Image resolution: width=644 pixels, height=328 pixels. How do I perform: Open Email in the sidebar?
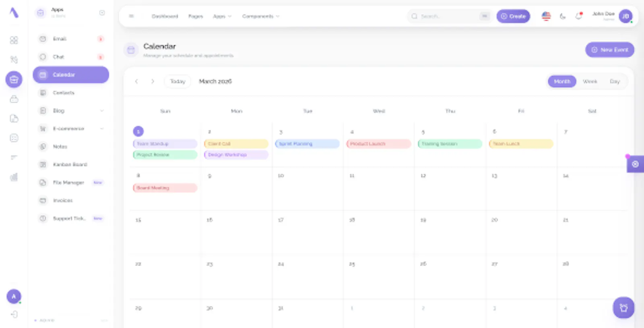(71, 39)
